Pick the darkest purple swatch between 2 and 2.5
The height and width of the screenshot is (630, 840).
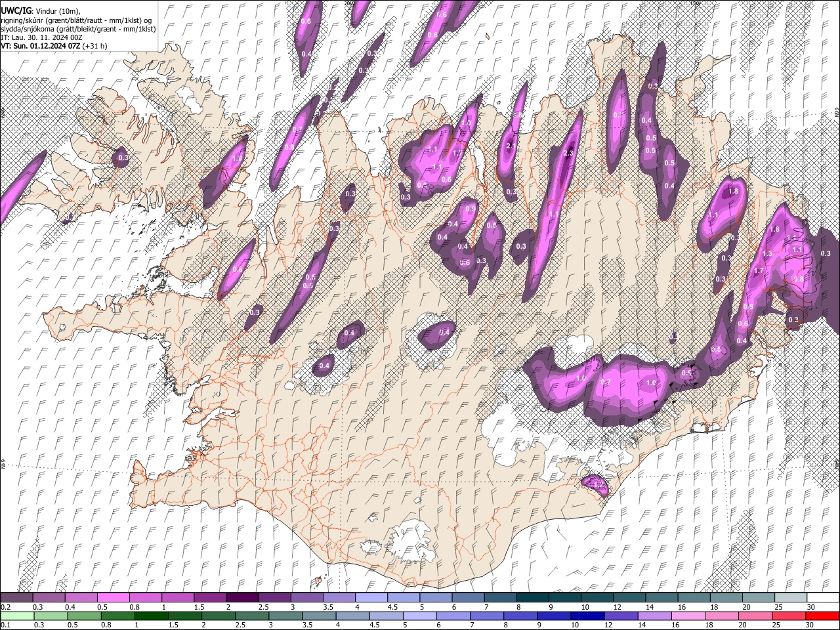pos(242,597)
